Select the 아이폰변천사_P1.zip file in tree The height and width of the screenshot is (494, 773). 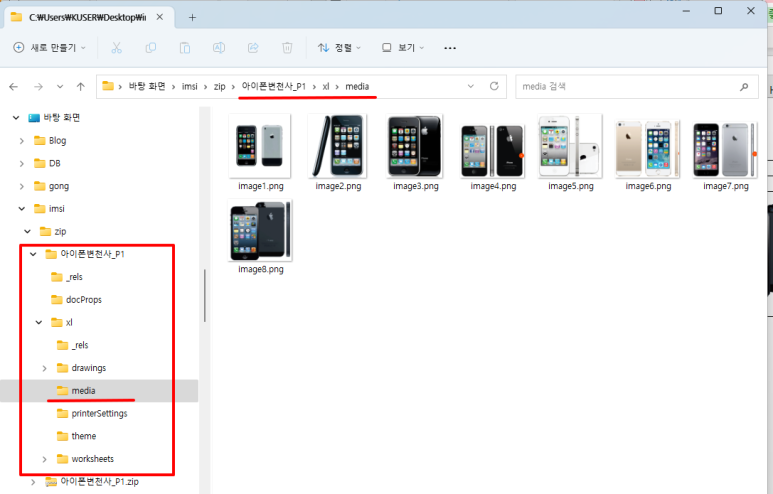click(x=92, y=482)
